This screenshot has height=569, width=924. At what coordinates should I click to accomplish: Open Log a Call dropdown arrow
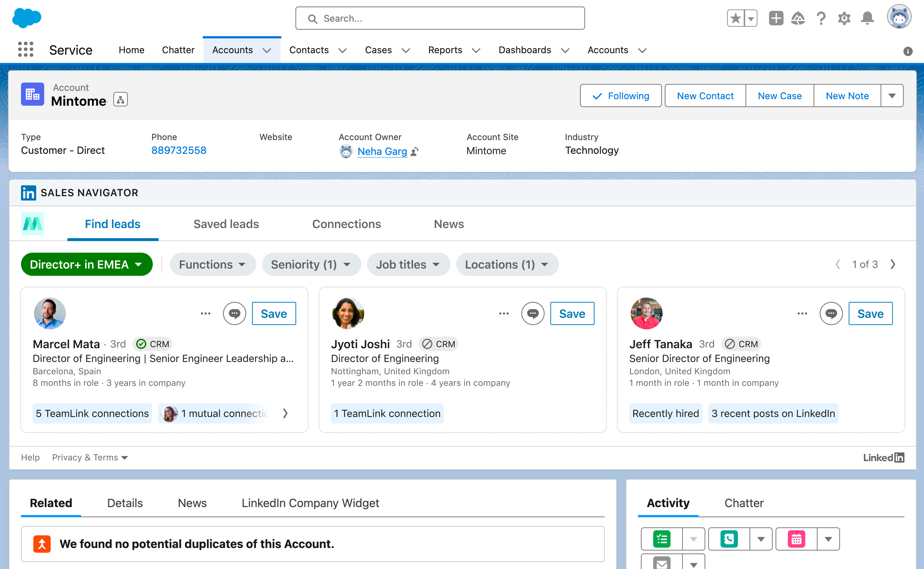[x=761, y=539]
